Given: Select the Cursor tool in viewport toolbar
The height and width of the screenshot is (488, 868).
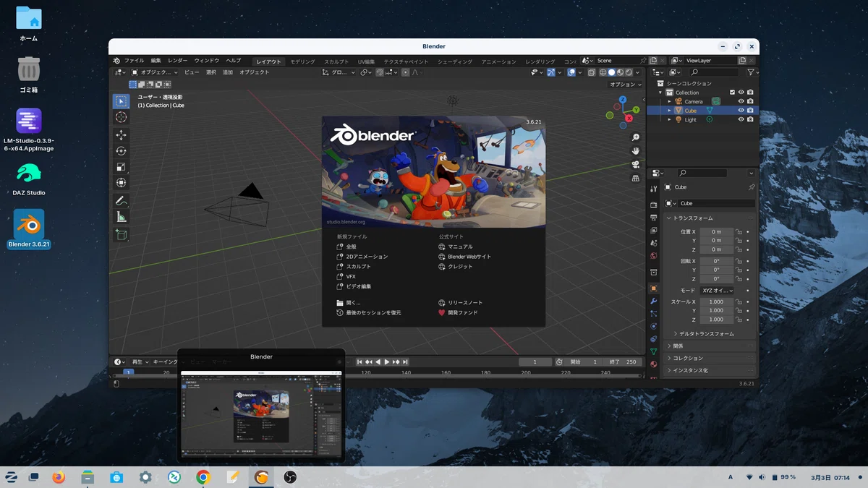Looking at the screenshot, I should click(x=121, y=117).
